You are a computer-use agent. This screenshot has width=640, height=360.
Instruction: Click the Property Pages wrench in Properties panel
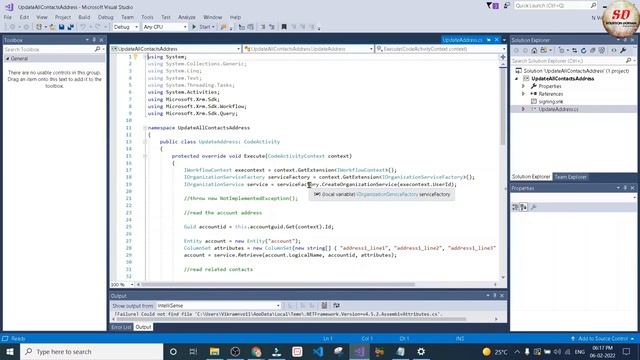coord(533,207)
